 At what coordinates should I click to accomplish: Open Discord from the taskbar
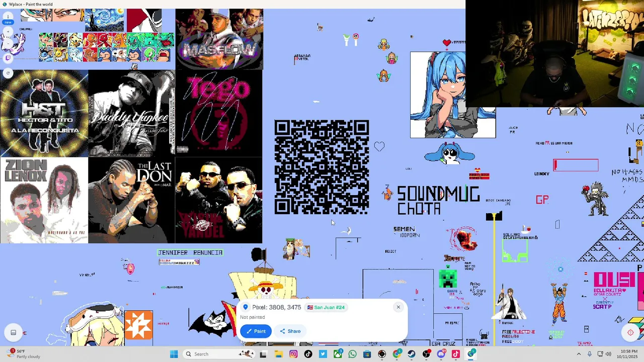pyautogui.click(x=441, y=354)
